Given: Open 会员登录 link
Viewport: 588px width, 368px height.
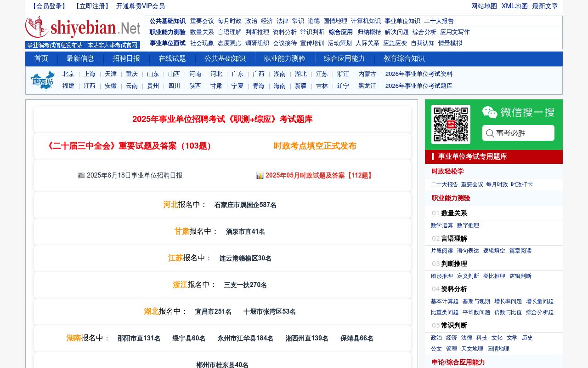Looking at the screenshot, I should pyautogui.click(x=49, y=6).
